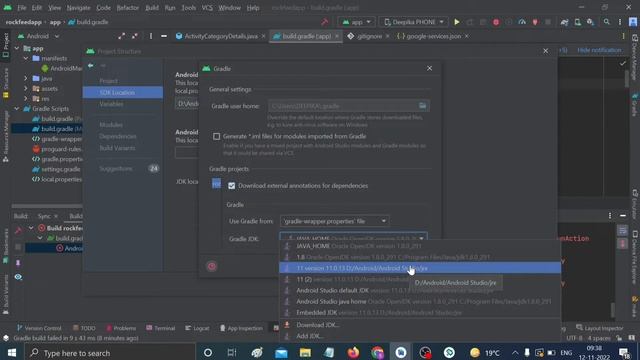Image resolution: width=640 pixels, height=360 pixels.
Task: Expand all in Project panel icon
Action: pyautogui.click(x=122, y=36)
